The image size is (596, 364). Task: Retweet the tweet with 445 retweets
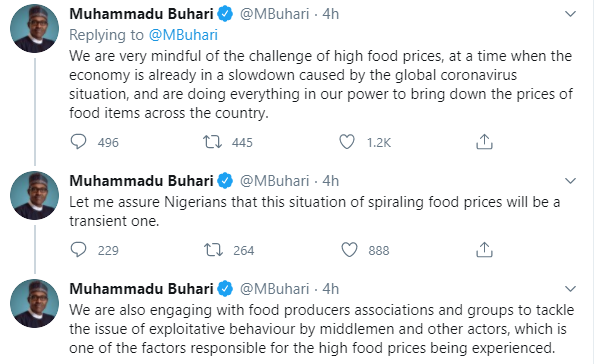[212, 142]
